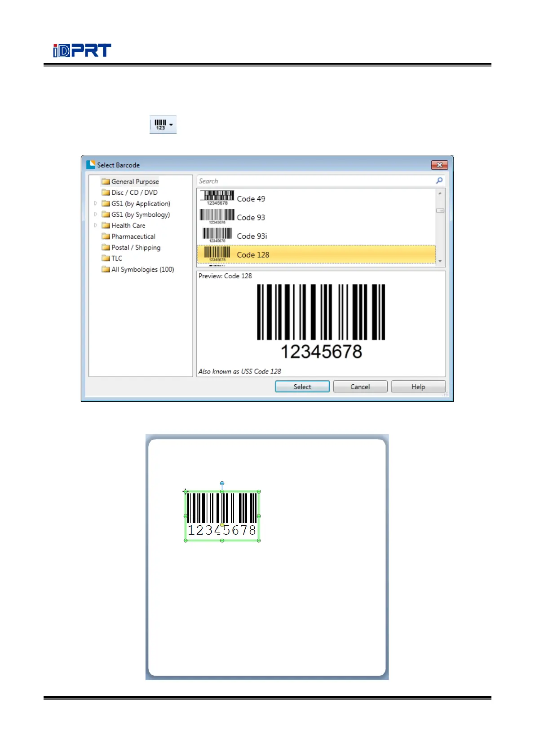Click the bottom-left resize handle of barcode
This screenshot has height=756, width=535.
tap(186, 541)
